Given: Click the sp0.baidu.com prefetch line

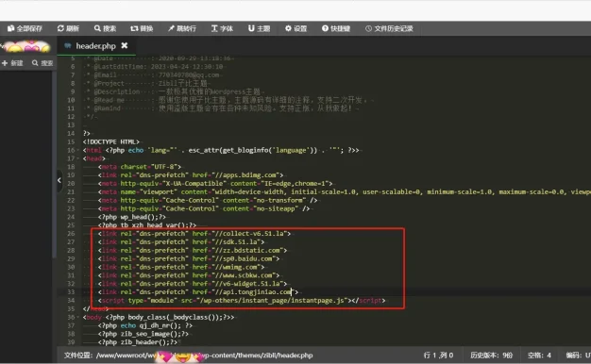Looking at the screenshot, I should (189, 258).
